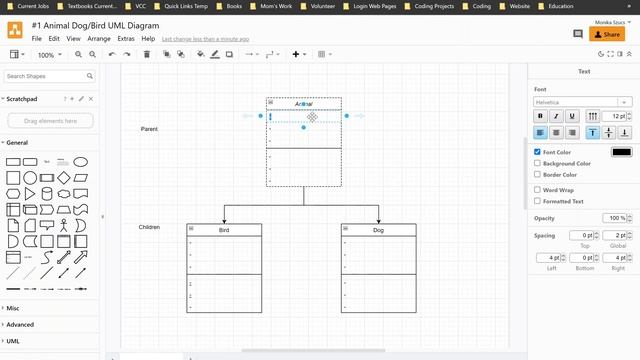
Task: Delete the selection with trash icon
Action: 147,54
